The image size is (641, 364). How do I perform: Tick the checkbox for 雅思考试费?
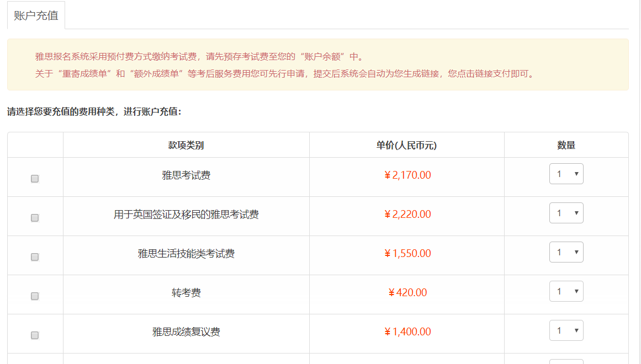point(35,179)
